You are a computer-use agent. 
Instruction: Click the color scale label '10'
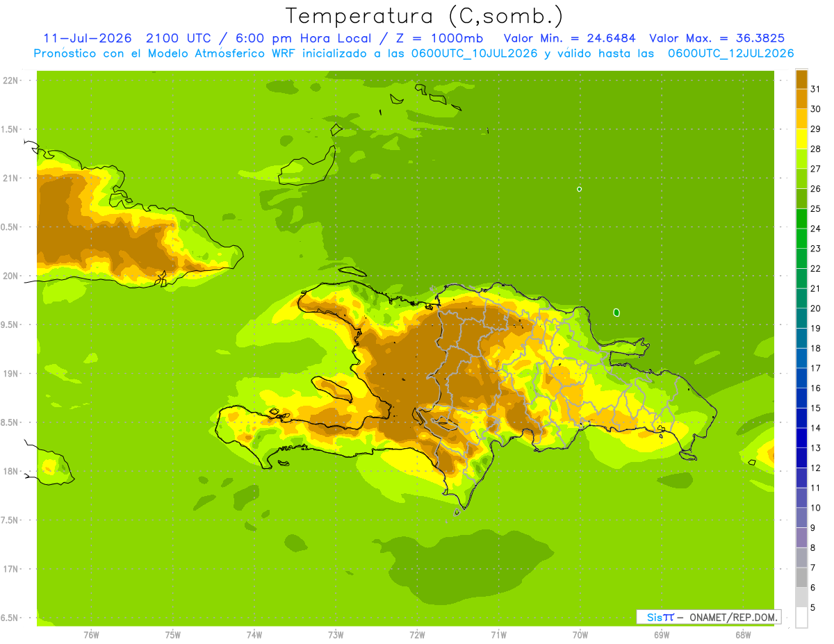pyautogui.click(x=816, y=507)
